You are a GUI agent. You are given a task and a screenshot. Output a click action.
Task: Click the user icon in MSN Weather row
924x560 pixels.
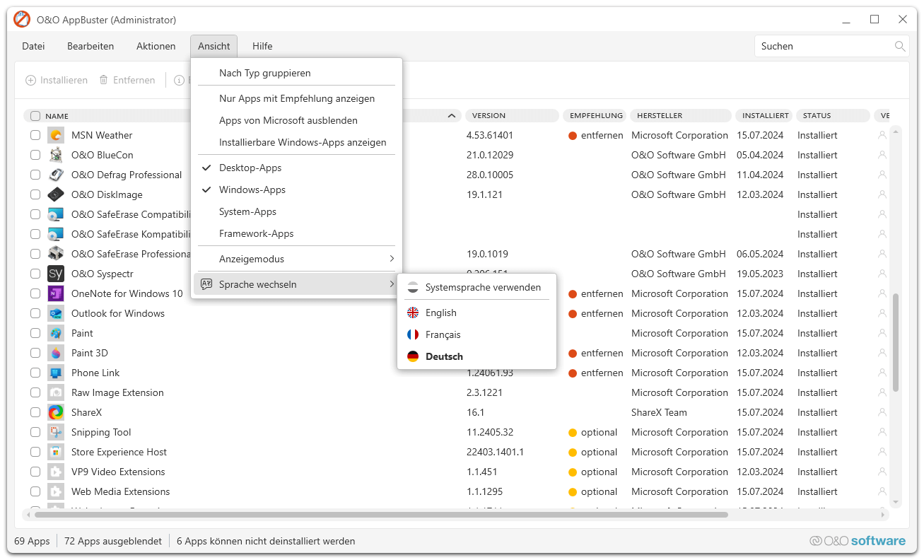click(x=882, y=135)
